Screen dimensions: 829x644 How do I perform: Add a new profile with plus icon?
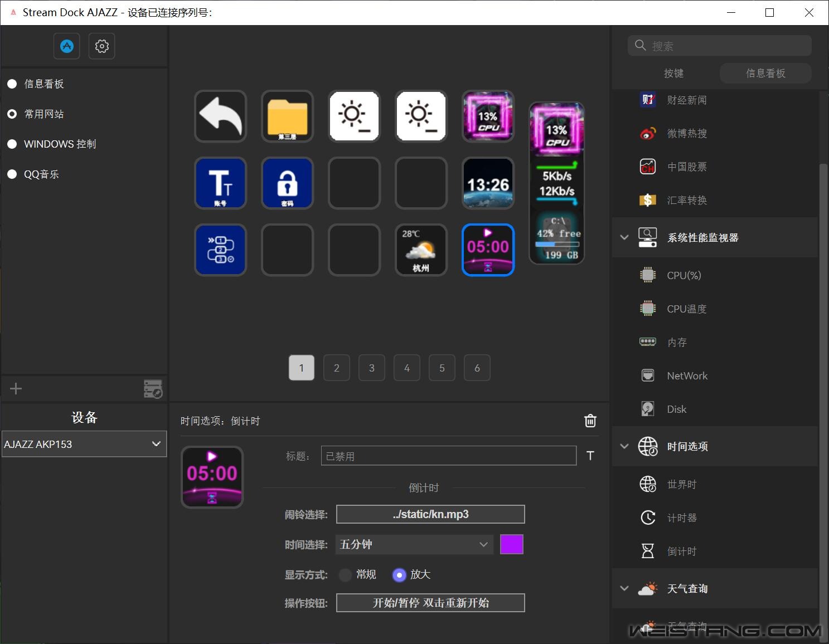point(16,388)
